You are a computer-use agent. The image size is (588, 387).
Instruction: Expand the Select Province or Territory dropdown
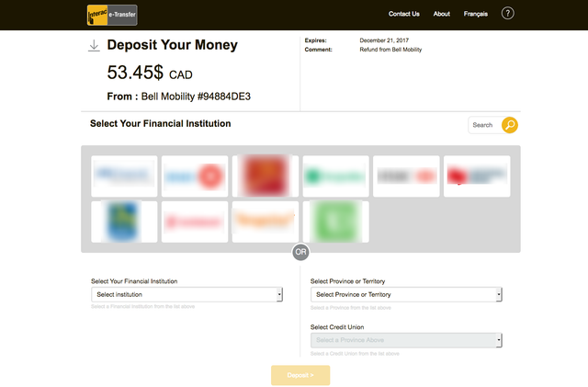(x=406, y=295)
